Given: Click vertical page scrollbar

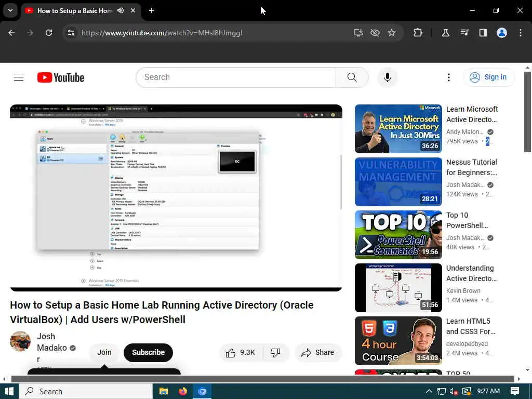Looking at the screenshot, I should tap(527, 112).
